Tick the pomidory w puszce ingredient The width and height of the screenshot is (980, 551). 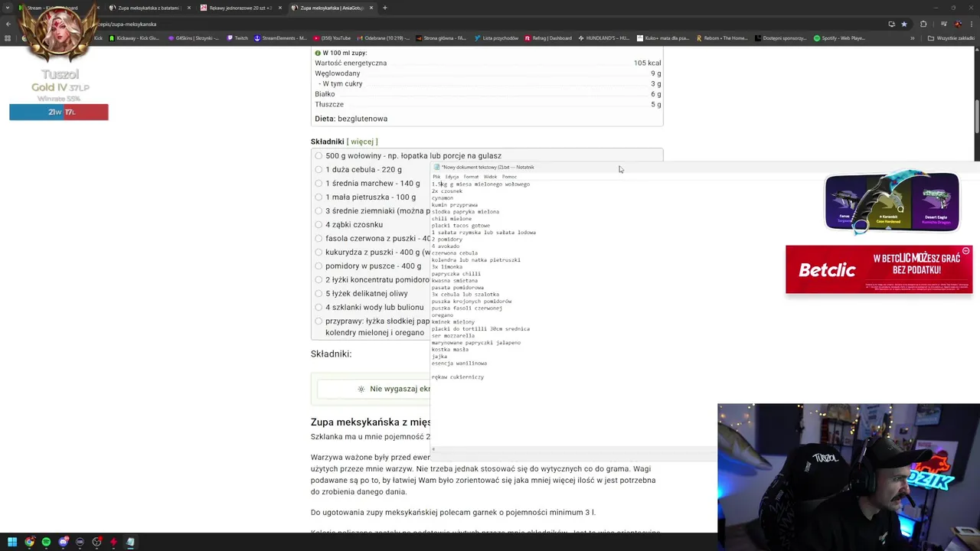(318, 266)
